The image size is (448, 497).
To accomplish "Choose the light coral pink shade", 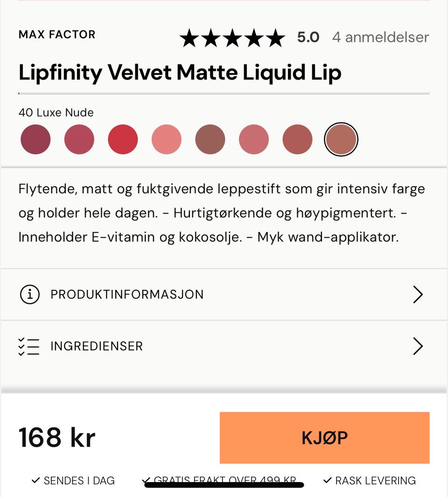I will click(x=167, y=139).
